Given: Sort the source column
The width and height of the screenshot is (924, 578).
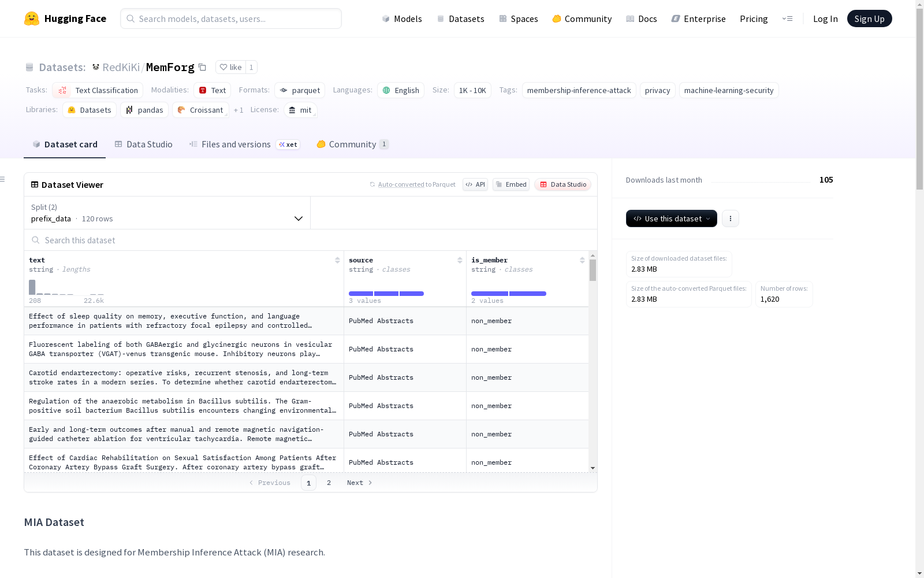Looking at the screenshot, I should tap(460, 260).
